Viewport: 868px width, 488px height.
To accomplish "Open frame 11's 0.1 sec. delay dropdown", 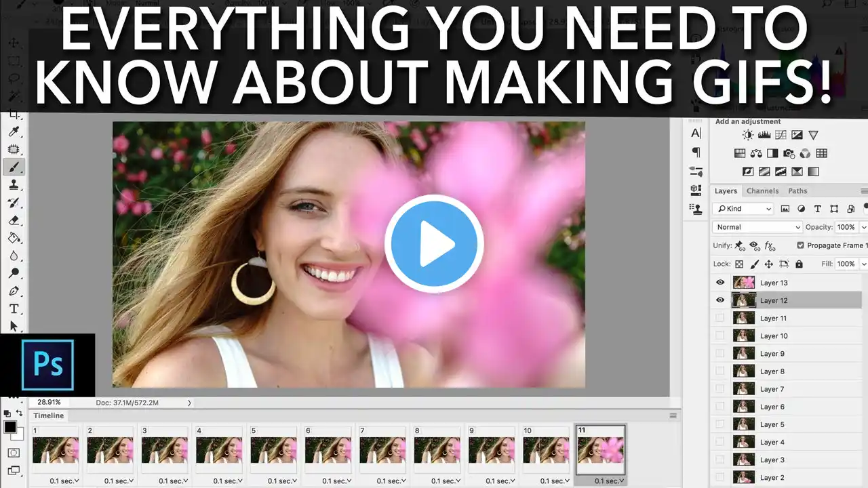I will click(x=607, y=481).
